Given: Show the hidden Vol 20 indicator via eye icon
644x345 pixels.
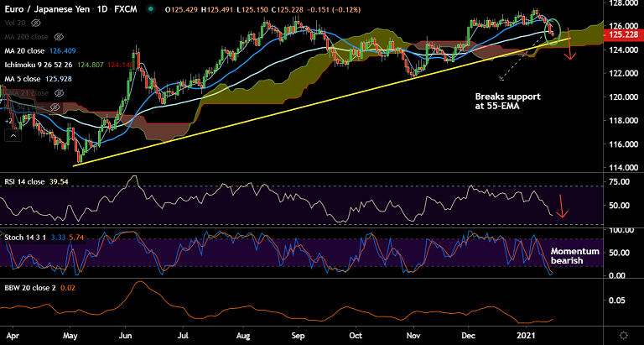Looking at the screenshot, I should click(x=36, y=23).
